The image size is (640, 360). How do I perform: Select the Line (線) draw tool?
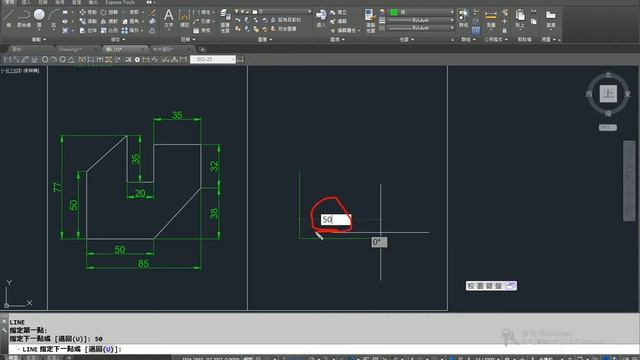coord(9,17)
